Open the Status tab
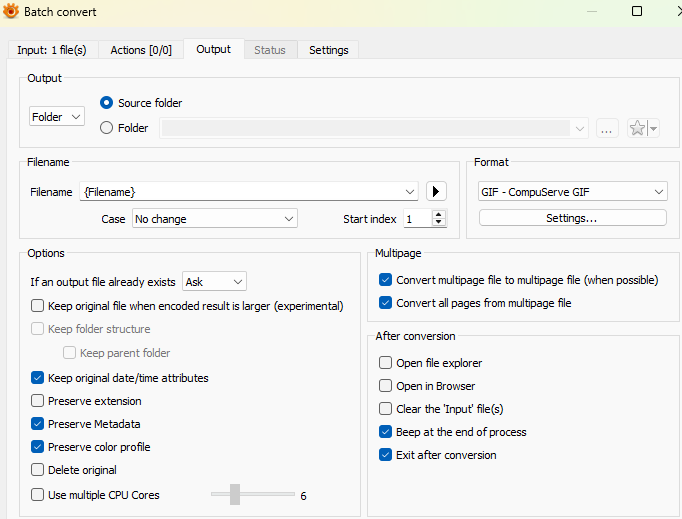The image size is (682, 519). (x=270, y=50)
